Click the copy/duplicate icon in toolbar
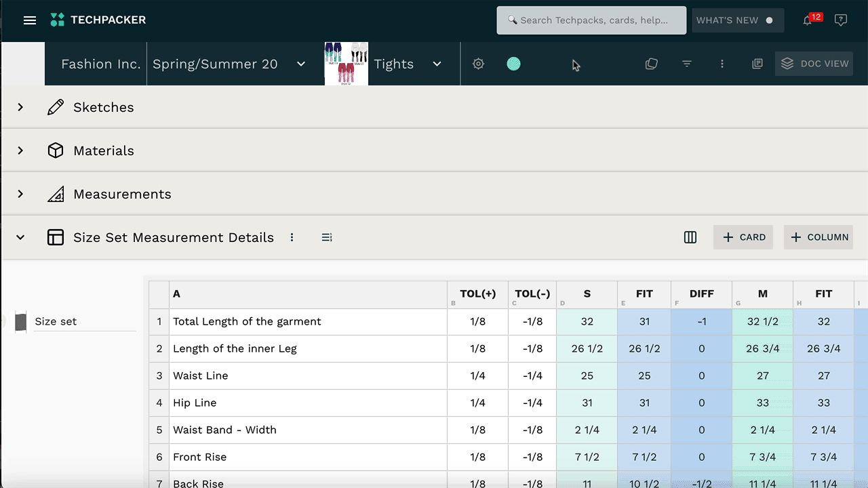This screenshot has height=488, width=868. [x=651, y=64]
